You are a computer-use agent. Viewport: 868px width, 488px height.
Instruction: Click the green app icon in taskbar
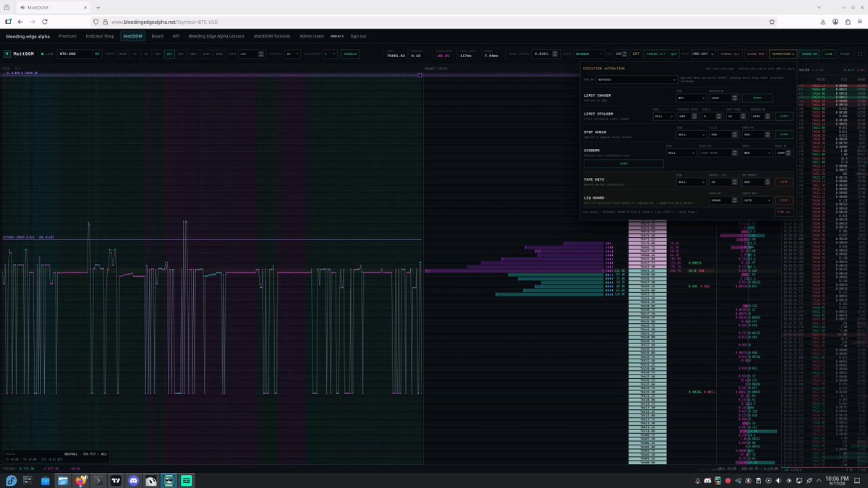(x=187, y=481)
